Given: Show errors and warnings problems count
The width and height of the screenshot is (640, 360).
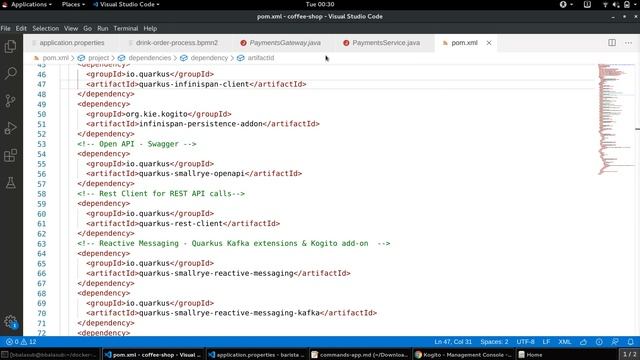Looking at the screenshot, I should pyautogui.click(x=21, y=342).
